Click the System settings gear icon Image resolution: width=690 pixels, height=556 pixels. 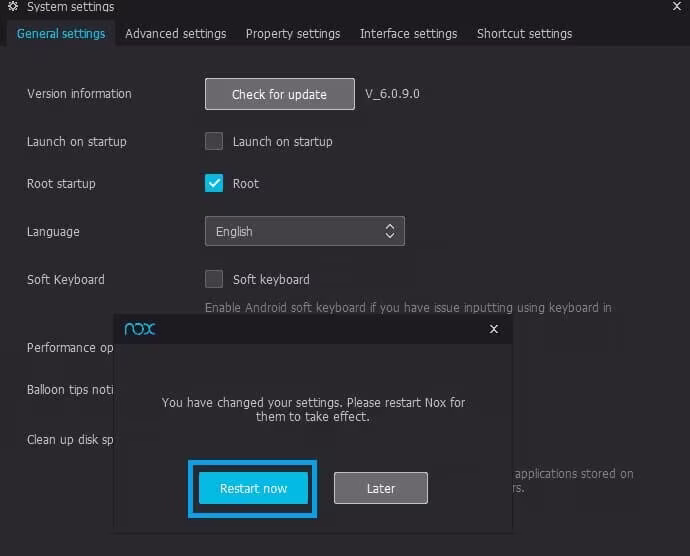13,7
